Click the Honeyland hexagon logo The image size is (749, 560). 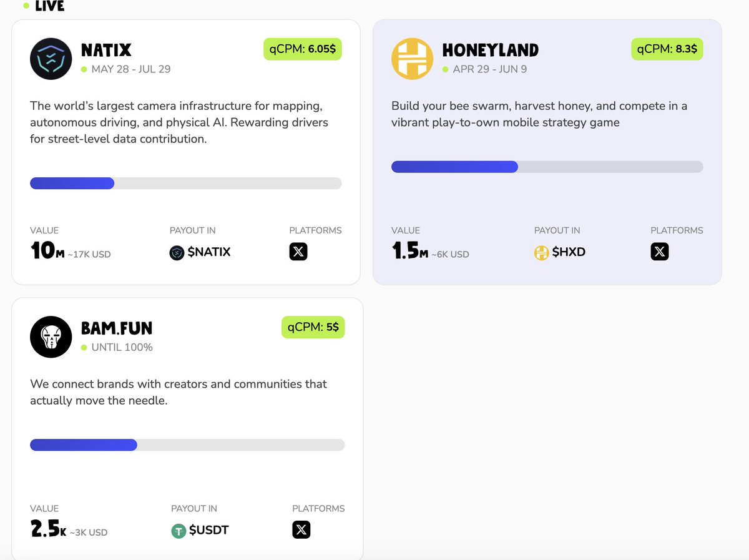point(412,59)
